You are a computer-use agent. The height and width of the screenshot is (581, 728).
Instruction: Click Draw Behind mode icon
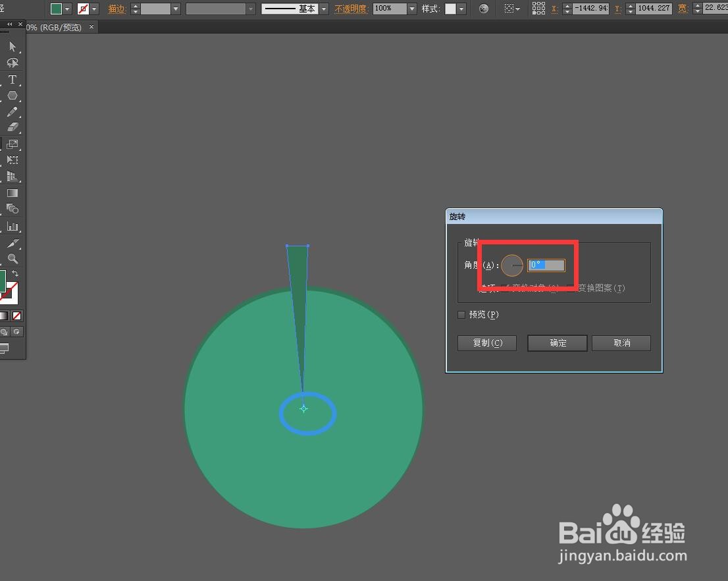coord(4,332)
